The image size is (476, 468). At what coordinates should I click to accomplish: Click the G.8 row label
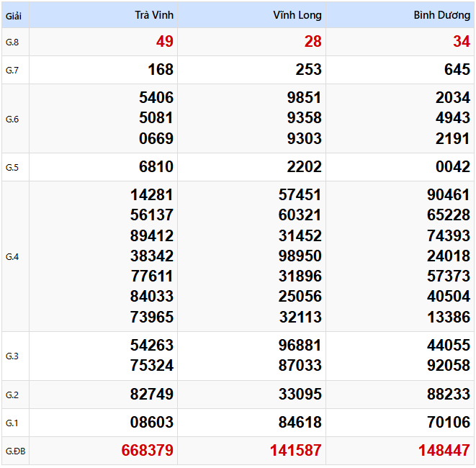(x=12, y=42)
